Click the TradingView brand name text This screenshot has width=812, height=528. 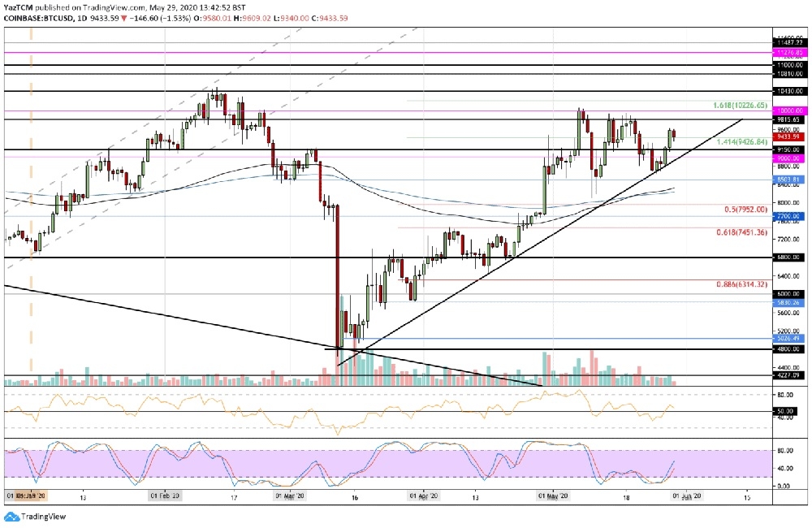[x=44, y=517]
